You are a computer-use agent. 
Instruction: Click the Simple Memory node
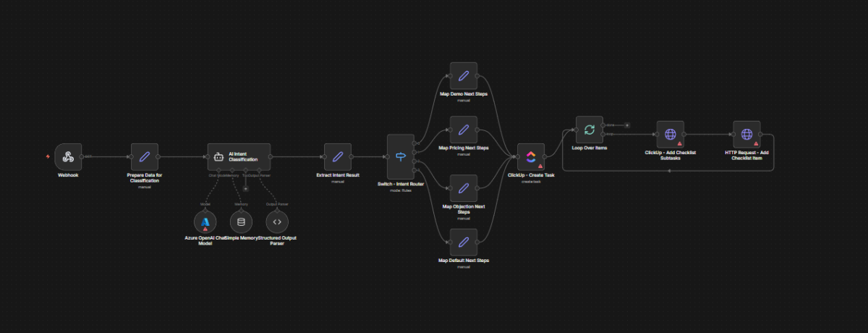241,222
